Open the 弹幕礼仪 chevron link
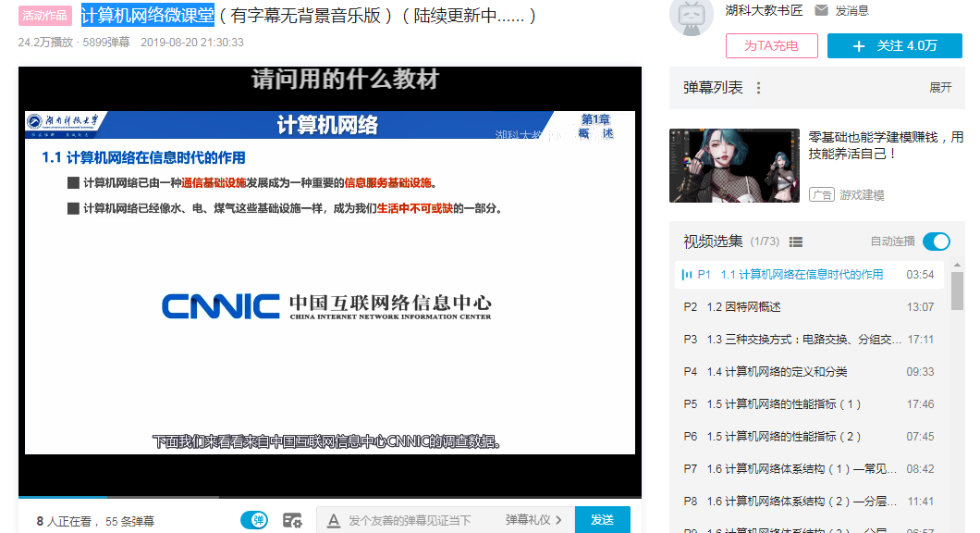This screenshot has width=980, height=533. [533, 520]
